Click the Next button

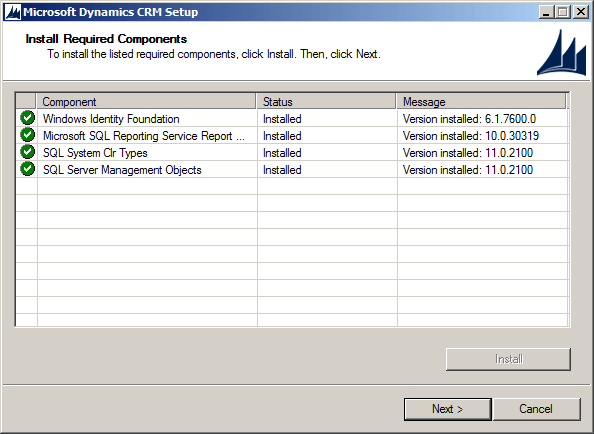point(447,409)
